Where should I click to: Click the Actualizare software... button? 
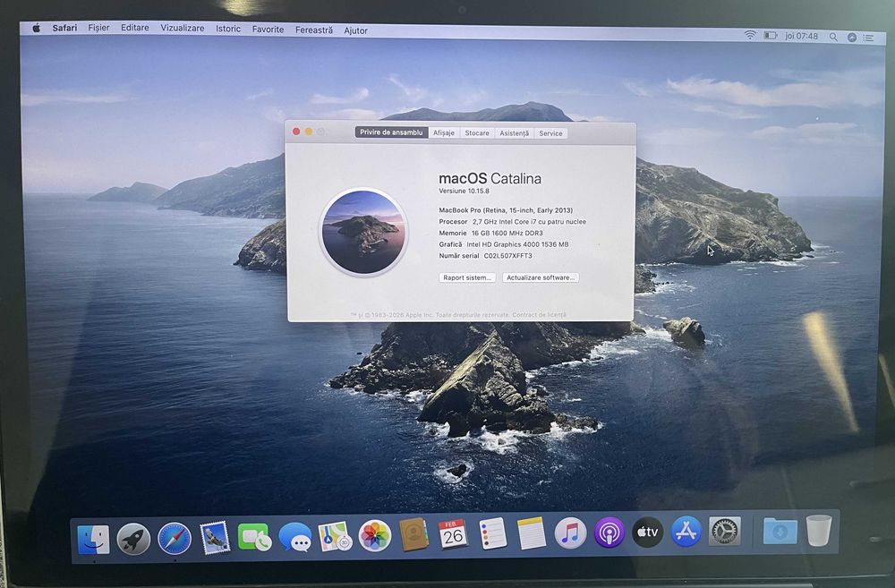click(541, 277)
